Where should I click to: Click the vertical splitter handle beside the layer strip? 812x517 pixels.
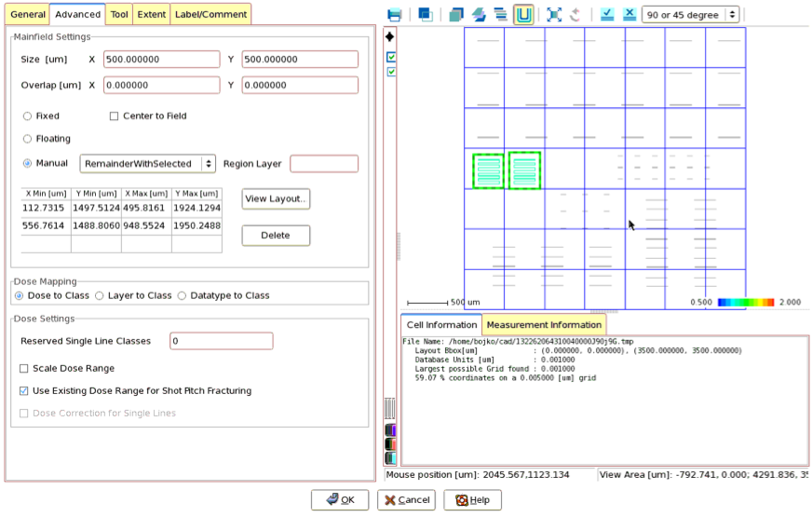pyautogui.click(x=399, y=246)
